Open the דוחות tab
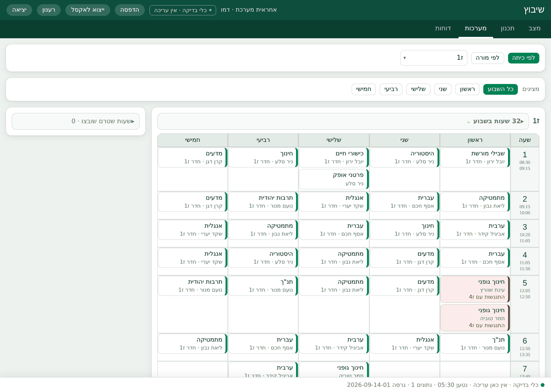This screenshot has width=551, height=392. (x=443, y=28)
